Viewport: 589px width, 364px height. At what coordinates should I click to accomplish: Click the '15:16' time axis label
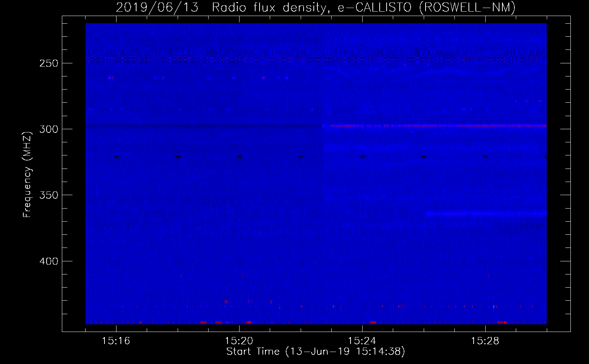tap(116, 341)
